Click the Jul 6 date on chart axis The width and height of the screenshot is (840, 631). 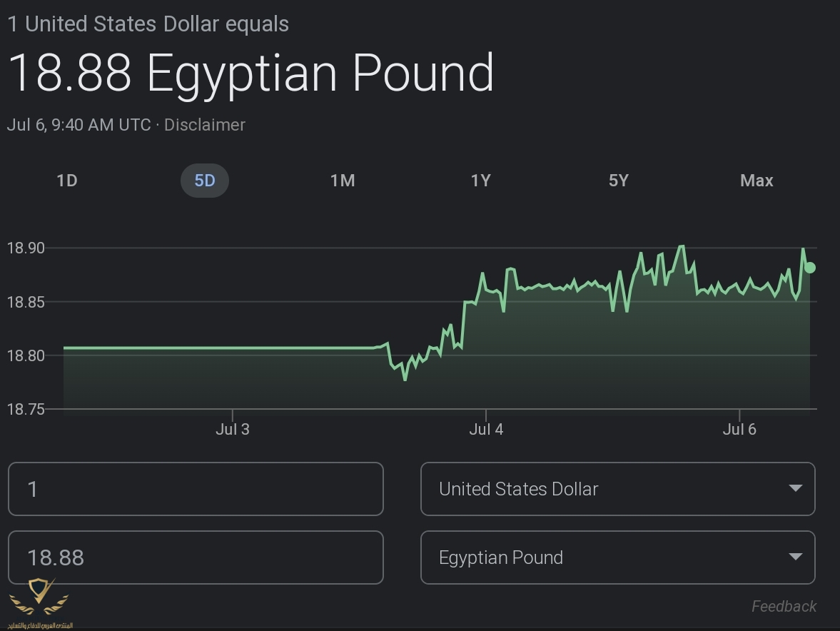pyautogui.click(x=739, y=429)
